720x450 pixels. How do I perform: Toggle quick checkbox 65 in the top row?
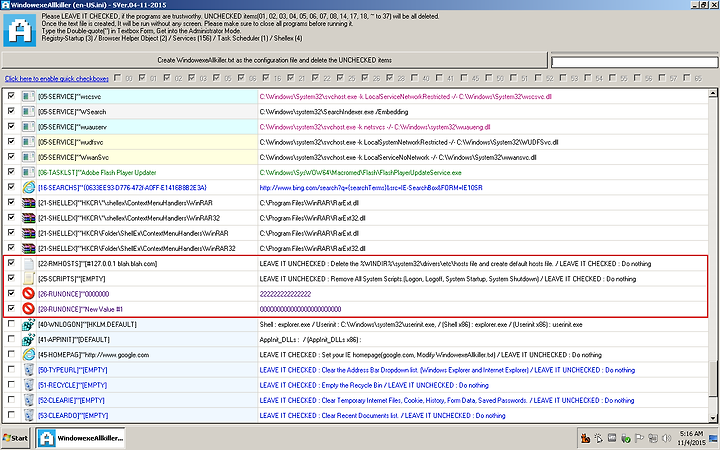(x=687, y=78)
